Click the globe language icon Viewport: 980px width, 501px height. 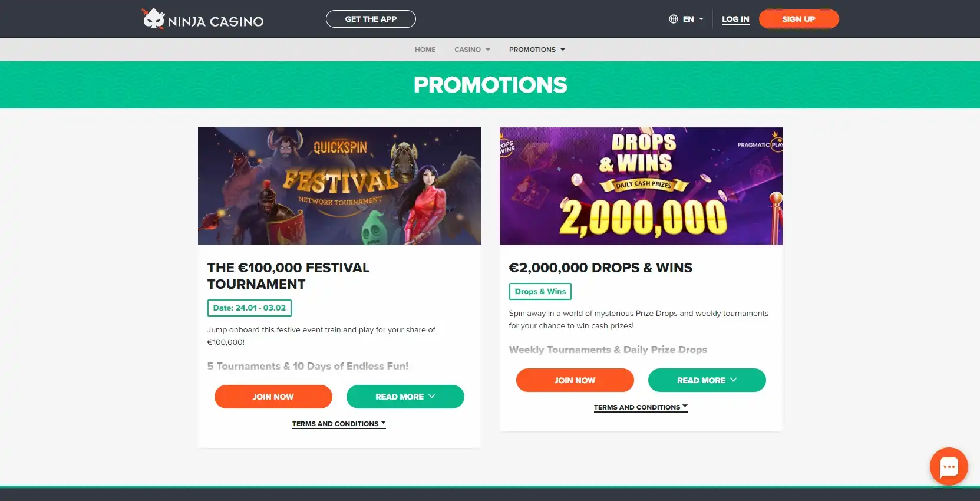(x=674, y=19)
